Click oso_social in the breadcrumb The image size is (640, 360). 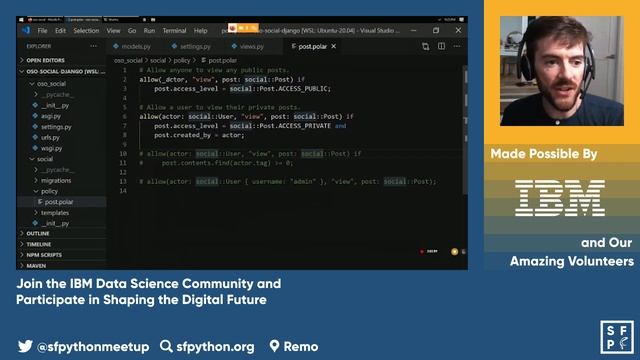click(x=128, y=60)
